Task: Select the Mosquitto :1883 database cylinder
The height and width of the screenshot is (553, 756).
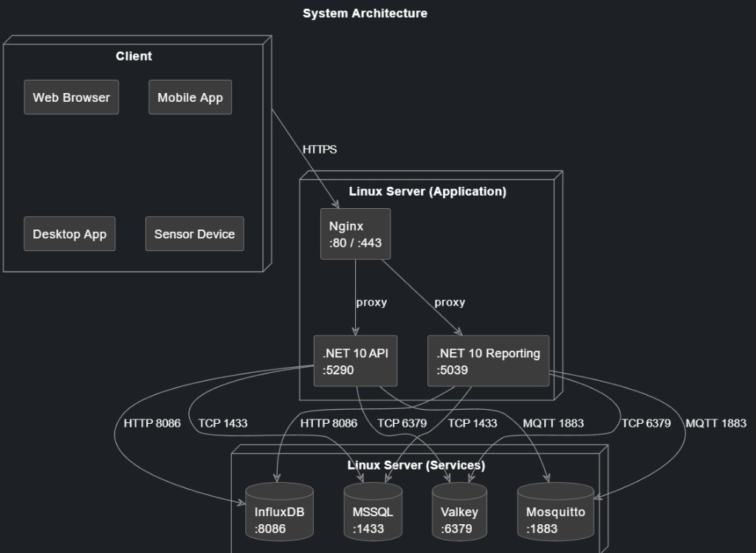Action: [555, 512]
